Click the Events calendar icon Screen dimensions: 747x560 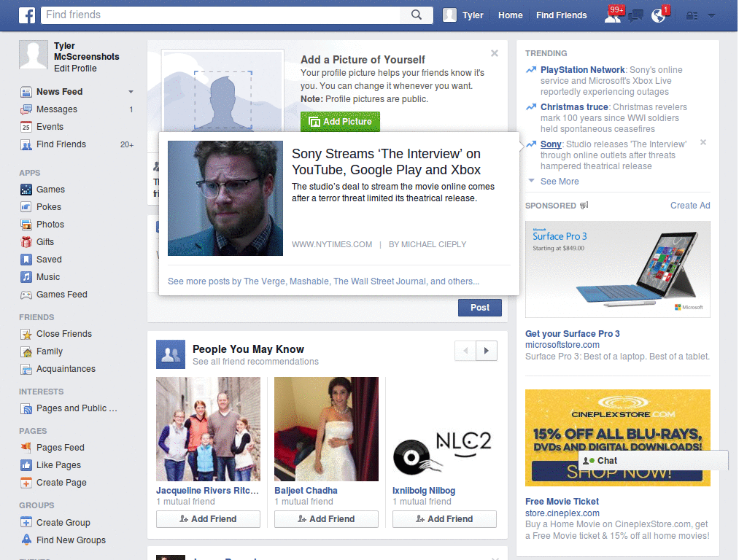pos(26,127)
